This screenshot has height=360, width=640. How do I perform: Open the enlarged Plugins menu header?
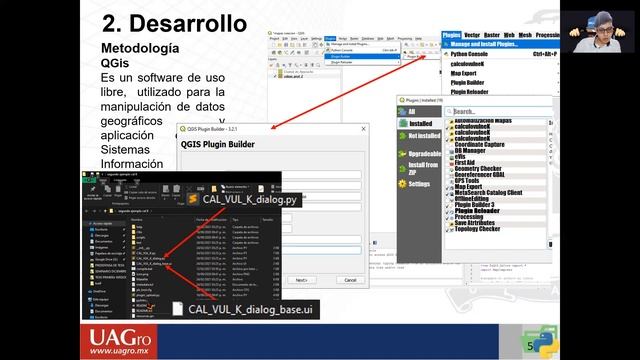451,35
